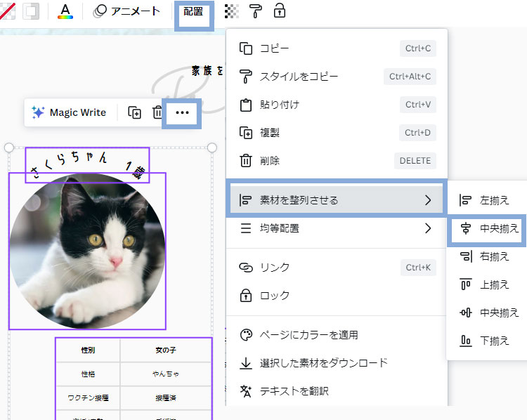
Task: Click the curved さくらちゃん text element
Action: 87,165
